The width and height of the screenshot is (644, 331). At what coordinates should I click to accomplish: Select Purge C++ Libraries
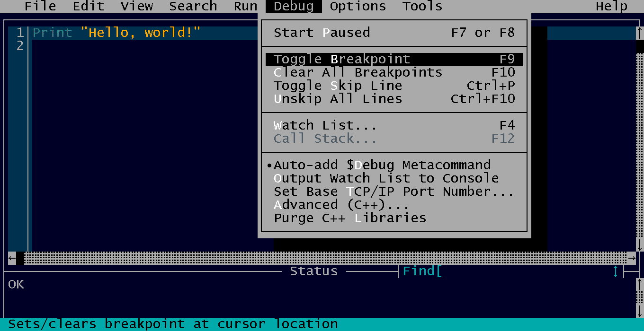coord(394,218)
